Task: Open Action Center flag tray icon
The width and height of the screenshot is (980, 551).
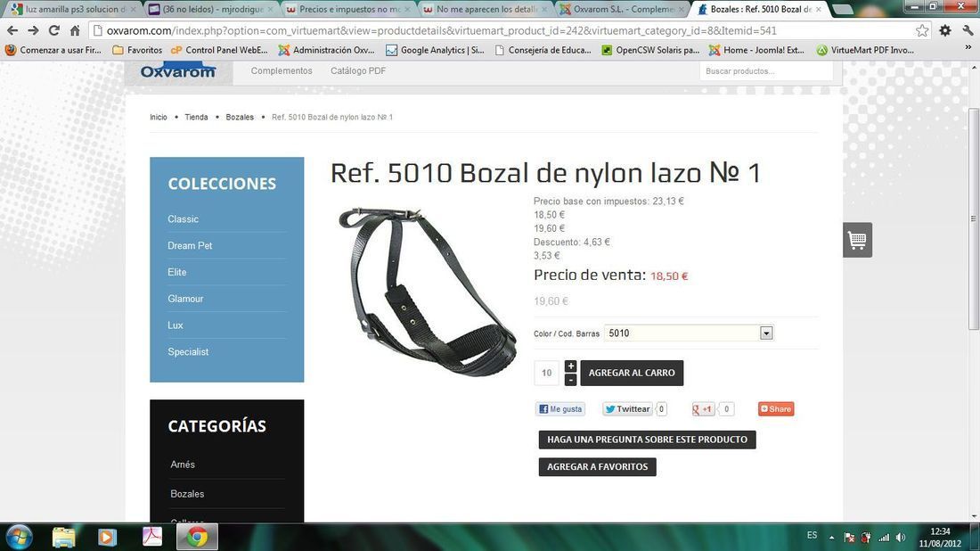Action: point(849,538)
